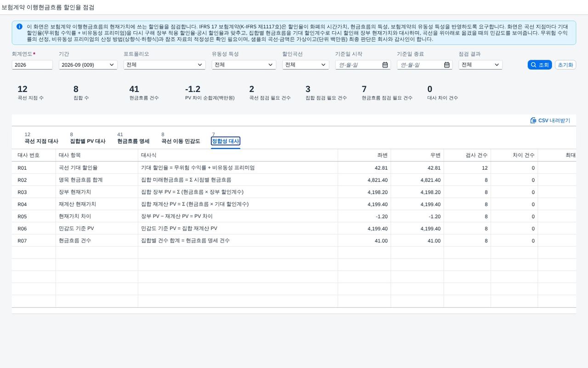Click the 집합 점검 필요 건수 KPI
Image resolution: width=588 pixels, height=368 pixels.
pyautogui.click(x=326, y=93)
